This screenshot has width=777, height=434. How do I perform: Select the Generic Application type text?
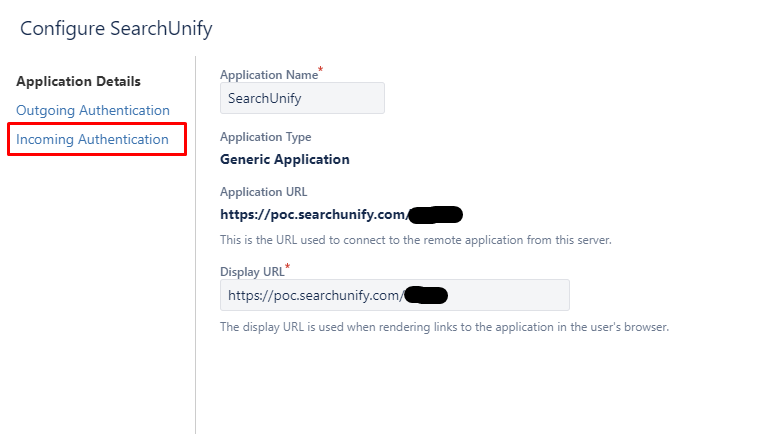(285, 159)
